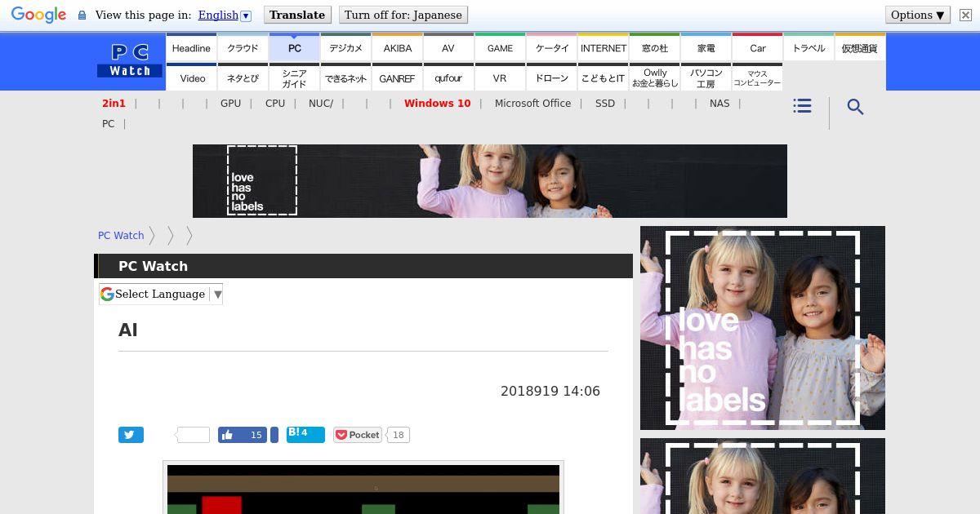The height and width of the screenshot is (514, 980).
Task: Open the AKIBA tab
Action: click(397, 48)
